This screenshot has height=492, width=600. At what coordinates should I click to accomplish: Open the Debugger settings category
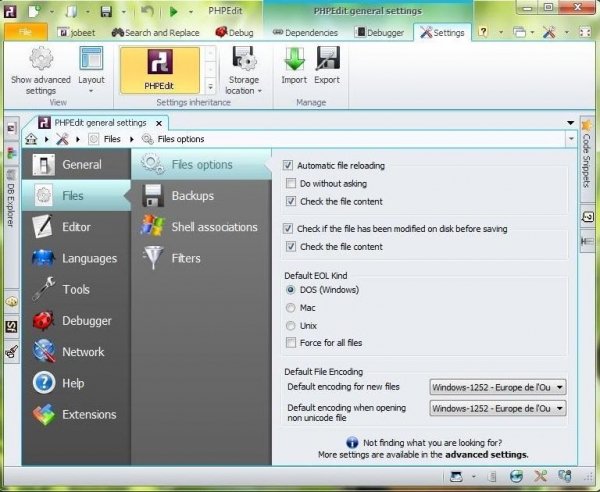[x=76, y=321]
